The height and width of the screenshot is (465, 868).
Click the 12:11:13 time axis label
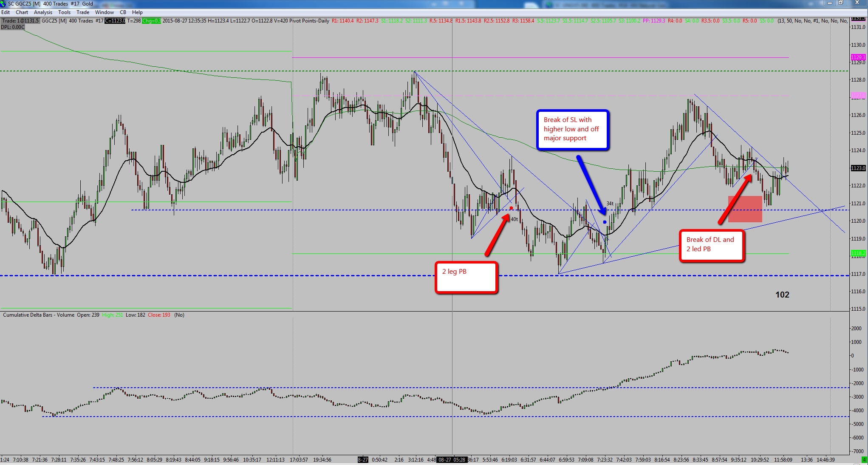[275, 460]
